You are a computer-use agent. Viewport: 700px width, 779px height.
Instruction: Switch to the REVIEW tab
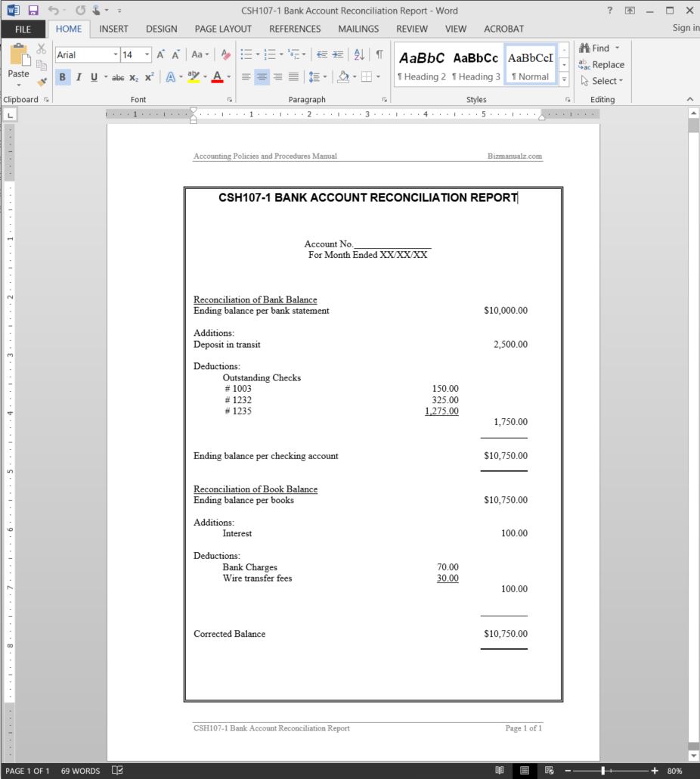tap(411, 29)
